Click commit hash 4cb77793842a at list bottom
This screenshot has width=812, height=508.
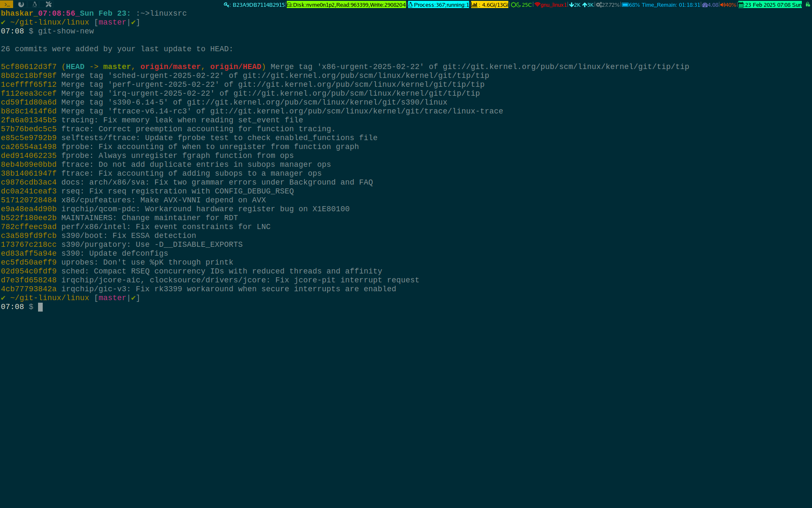pyautogui.click(x=29, y=289)
